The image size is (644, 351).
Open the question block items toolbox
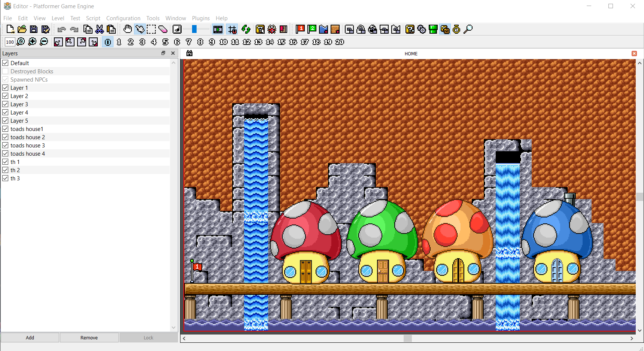coord(410,29)
